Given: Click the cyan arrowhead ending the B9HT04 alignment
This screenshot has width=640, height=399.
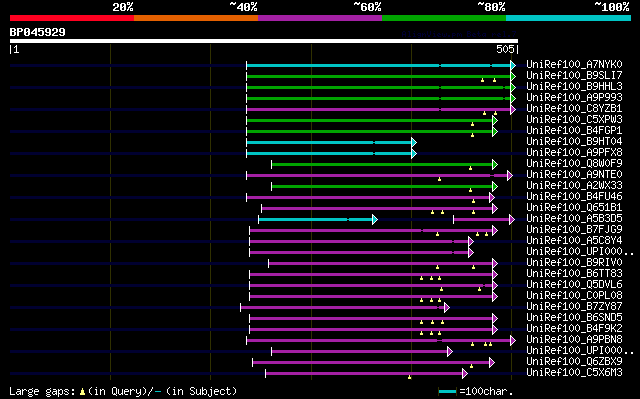Looking at the screenshot, I should tap(414, 142).
